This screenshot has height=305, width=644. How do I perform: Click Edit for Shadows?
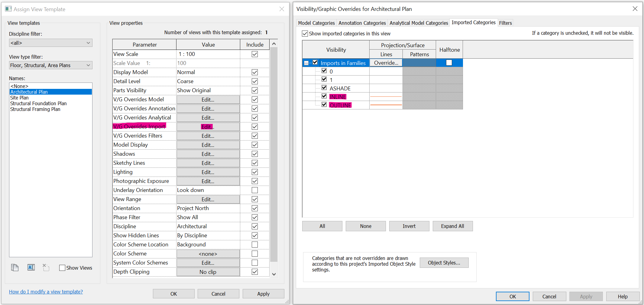pyautogui.click(x=208, y=154)
